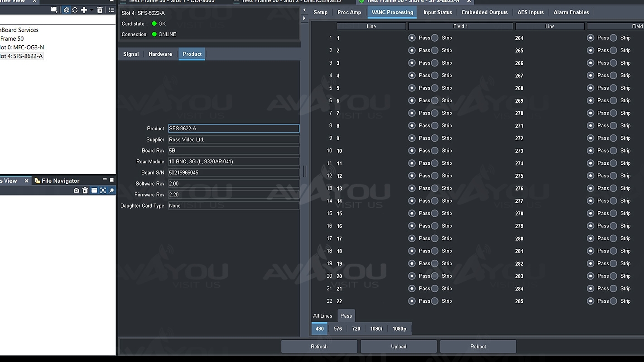
Task: Click the refresh icon in tree view toolbar
Action: coord(75,10)
